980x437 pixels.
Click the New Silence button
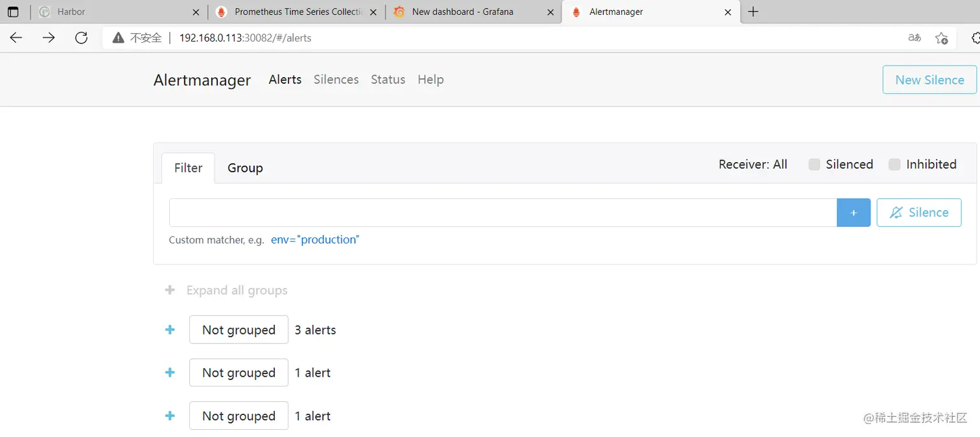929,80
